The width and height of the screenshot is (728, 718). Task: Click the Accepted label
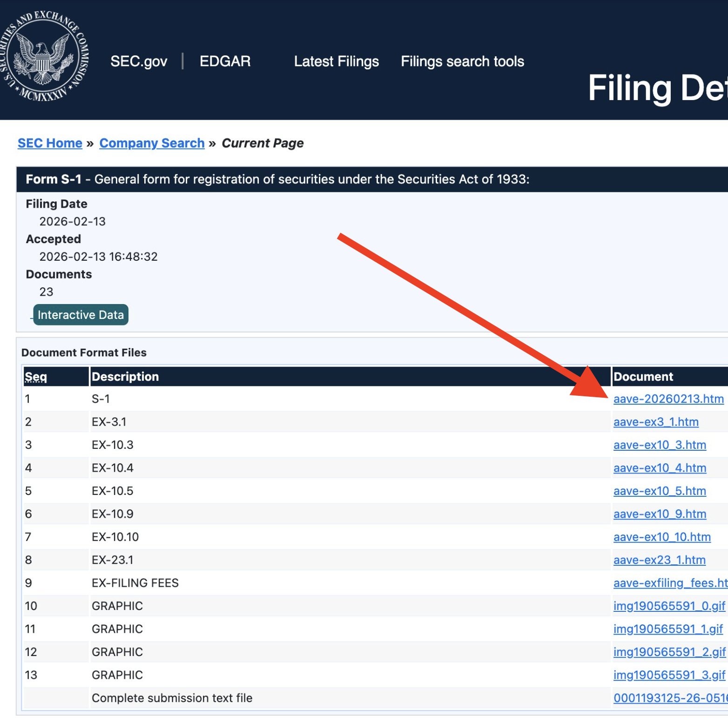[x=54, y=239]
